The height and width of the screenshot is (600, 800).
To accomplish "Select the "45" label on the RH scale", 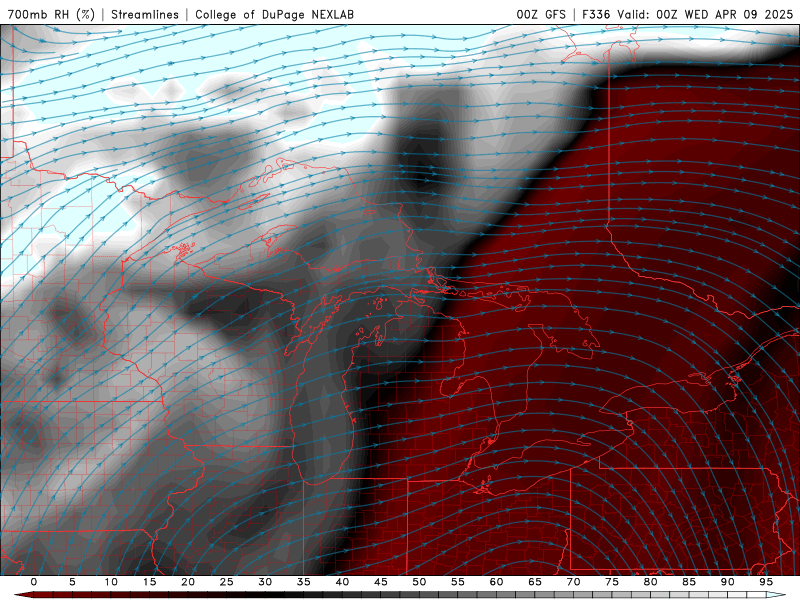I will [381, 582].
